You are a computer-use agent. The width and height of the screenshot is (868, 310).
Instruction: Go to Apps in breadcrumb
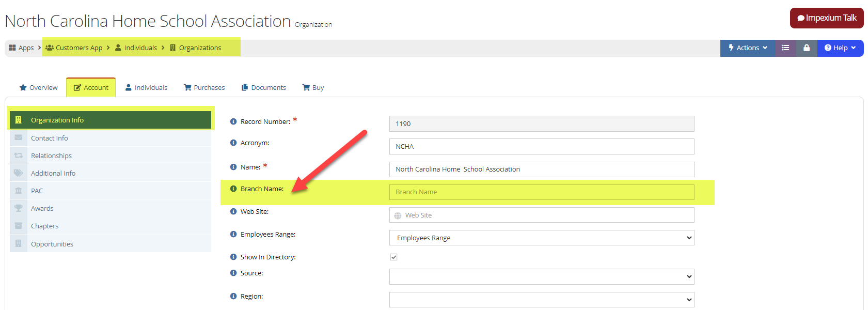click(x=26, y=48)
